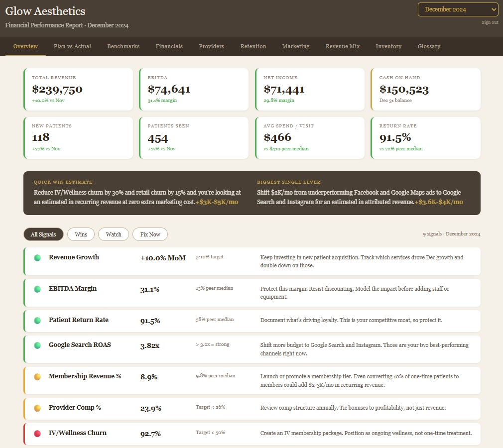Viewport: 503px width, 448px height.
Task: Click the yellow status dot for Provider Comp %
Action: click(x=37, y=408)
